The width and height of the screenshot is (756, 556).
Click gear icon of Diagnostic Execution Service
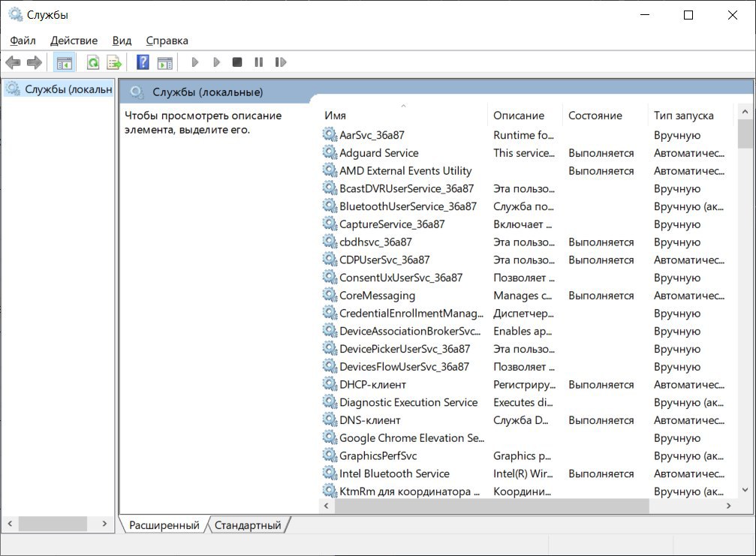(x=330, y=402)
